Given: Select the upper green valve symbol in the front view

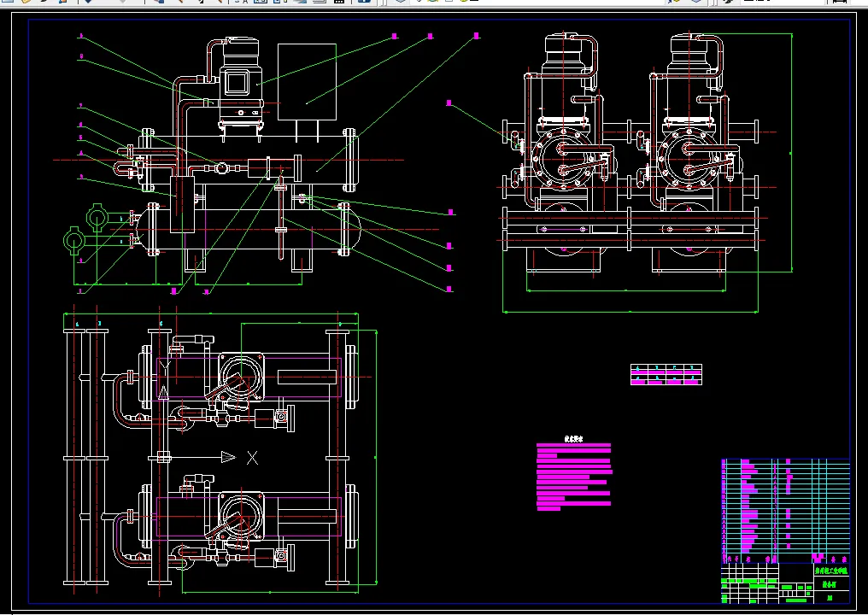Looking at the screenshot, I should (97, 216).
